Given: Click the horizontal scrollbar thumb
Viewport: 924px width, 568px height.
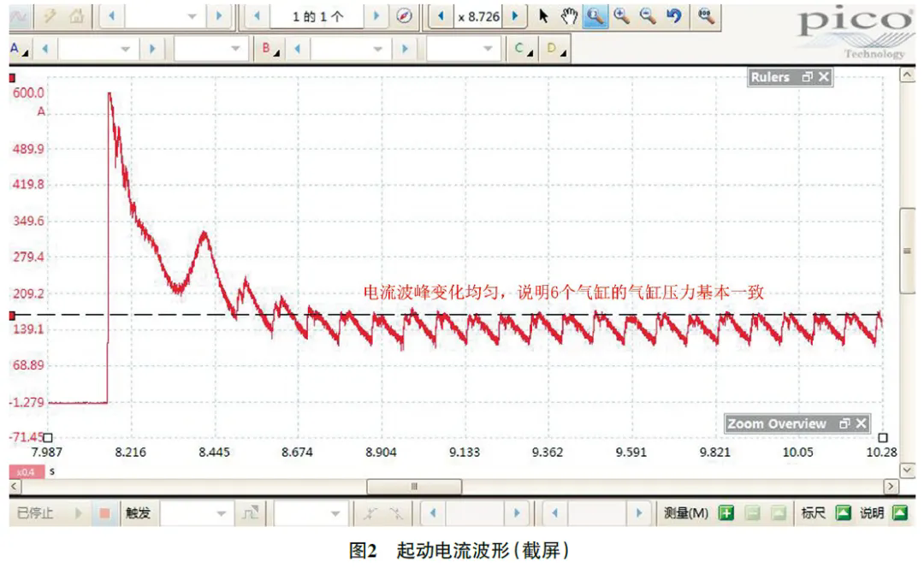Looking at the screenshot, I should 414,487.
